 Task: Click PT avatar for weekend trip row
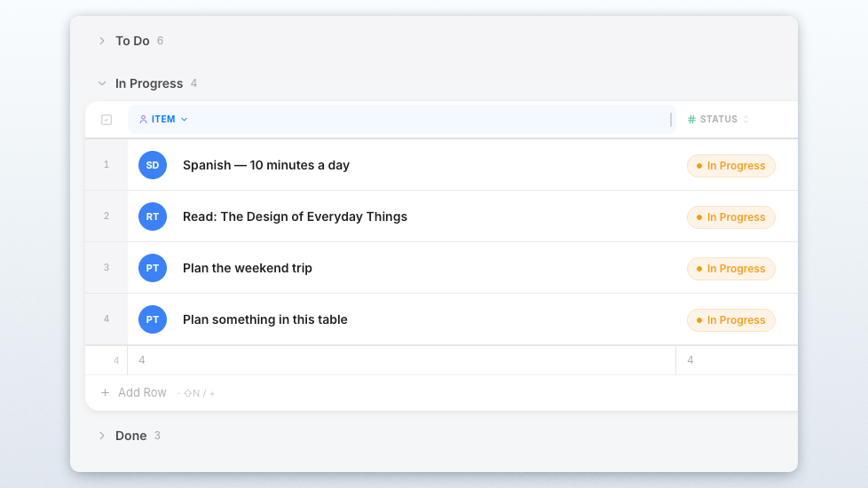click(x=153, y=268)
